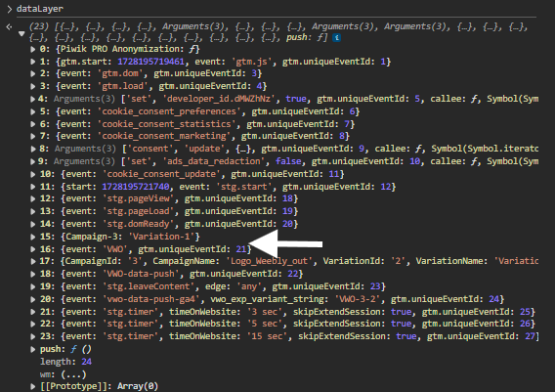Expand entry 19 stg.leaveContent event

click(33, 286)
